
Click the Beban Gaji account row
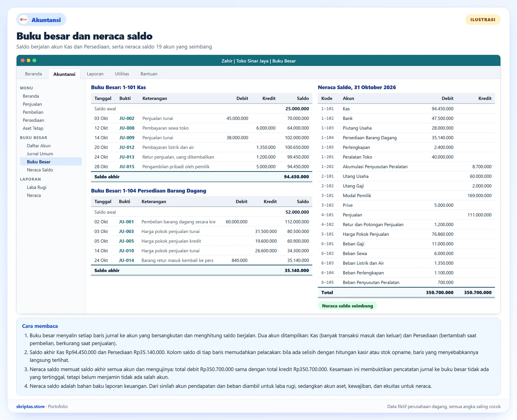pyautogui.click(x=406, y=244)
